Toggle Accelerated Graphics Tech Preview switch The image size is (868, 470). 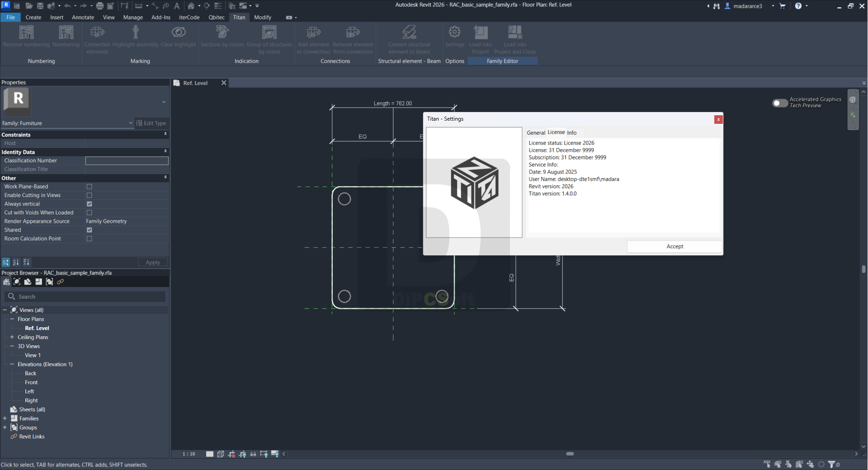(x=780, y=103)
